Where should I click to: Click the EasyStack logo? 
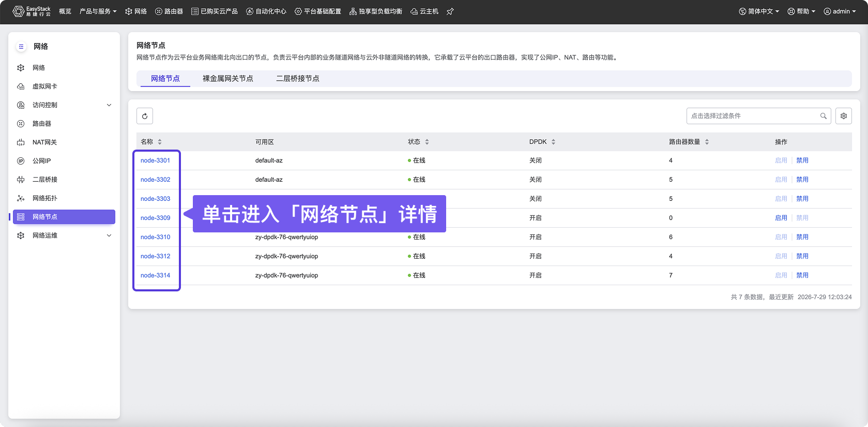pyautogui.click(x=32, y=11)
